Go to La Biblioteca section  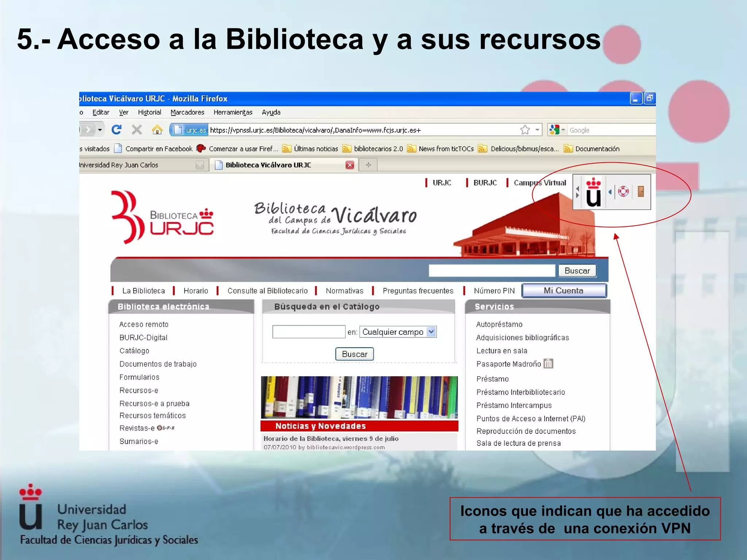(x=143, y=291)
